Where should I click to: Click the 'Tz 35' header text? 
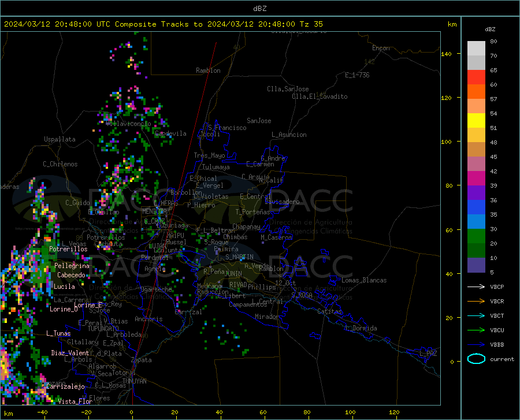(x=311, y=24)
